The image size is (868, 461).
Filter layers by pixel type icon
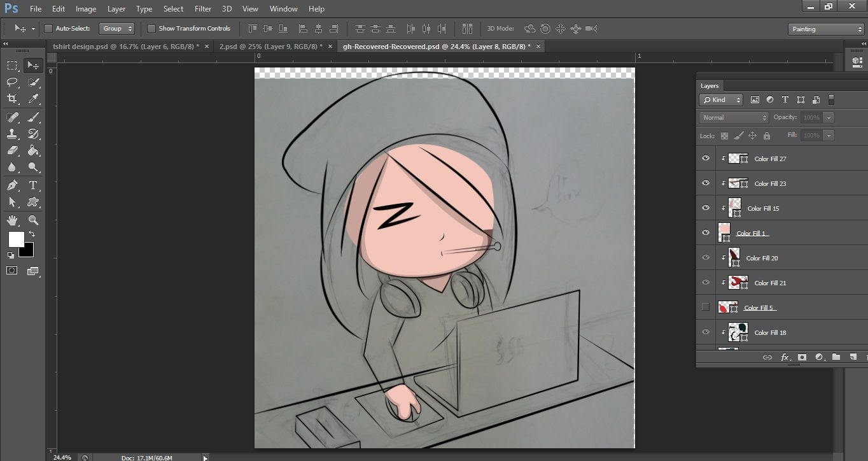(x=755, y=100)
